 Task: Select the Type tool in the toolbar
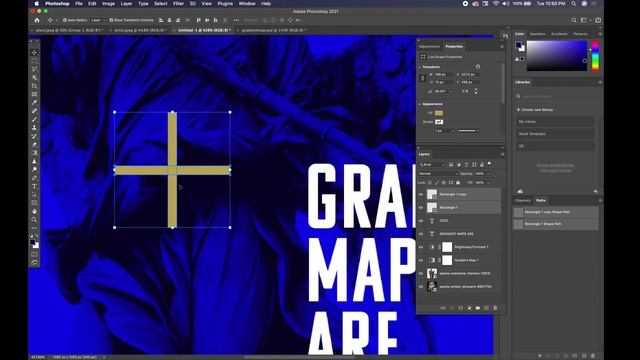point(34,186)
